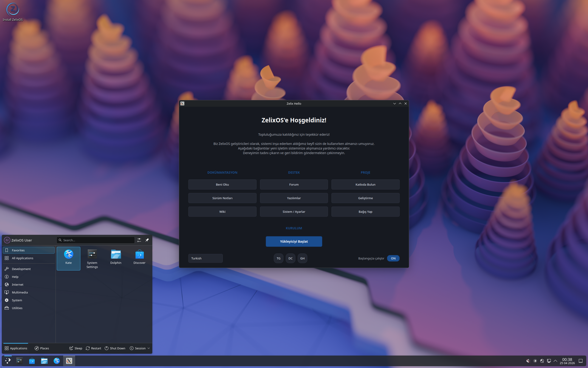Open brightness tray icon
588x368 pixels.
(535, 361)
